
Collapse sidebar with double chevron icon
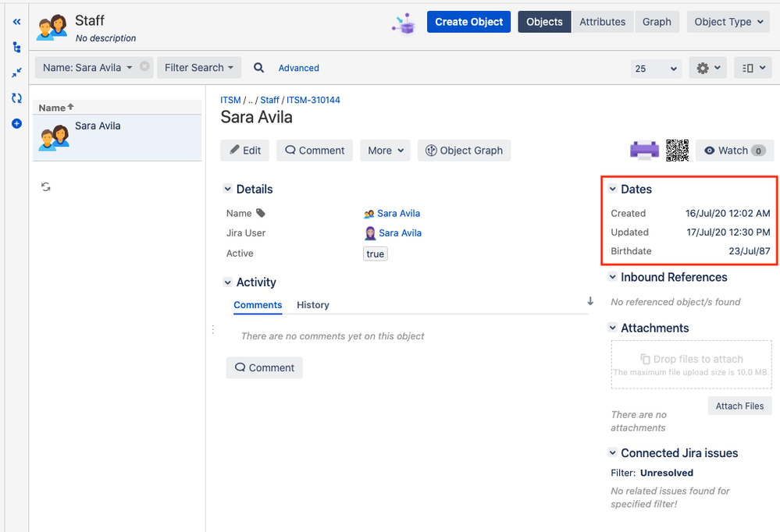[x=16, y=22]
